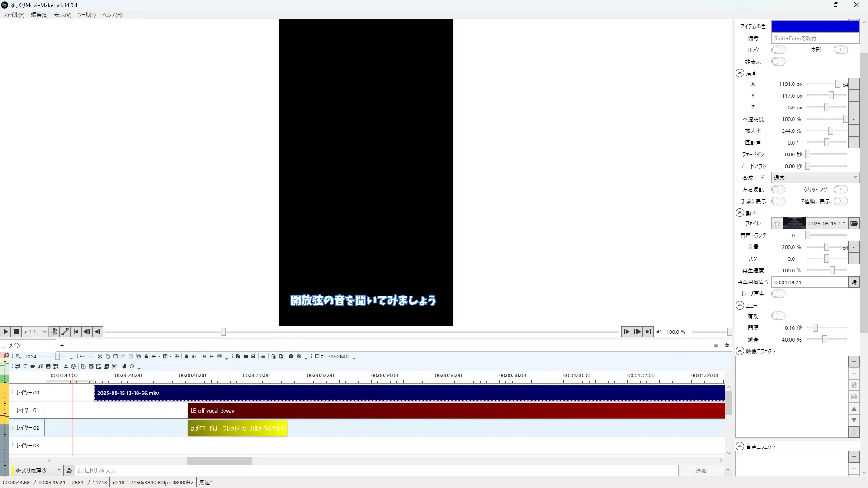Viewport: 868px width, 488px height.
Task: Click the timeline settings gear icon
Action: tap(727, 346)
